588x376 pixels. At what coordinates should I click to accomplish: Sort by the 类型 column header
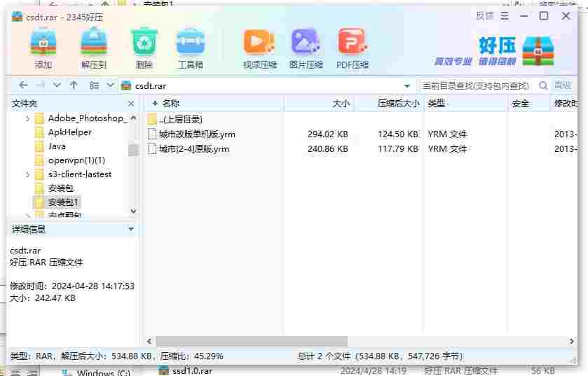click(465, 104)
